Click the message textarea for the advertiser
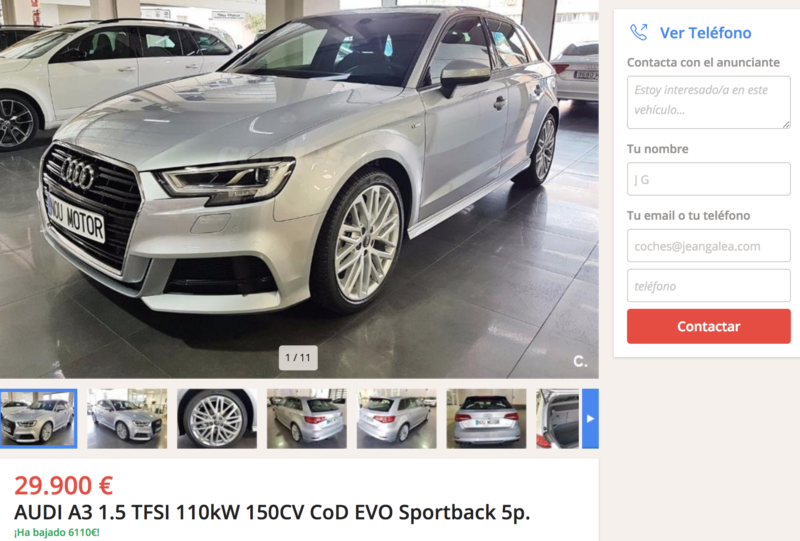Viewport: 800px width, 541px height. [x=709, y=102]
